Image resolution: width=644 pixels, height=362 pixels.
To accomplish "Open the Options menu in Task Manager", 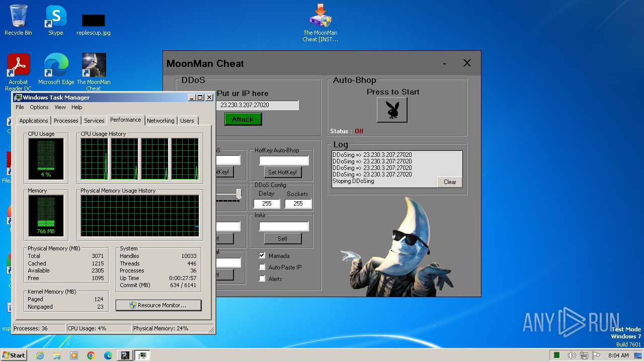I will 39,107.
